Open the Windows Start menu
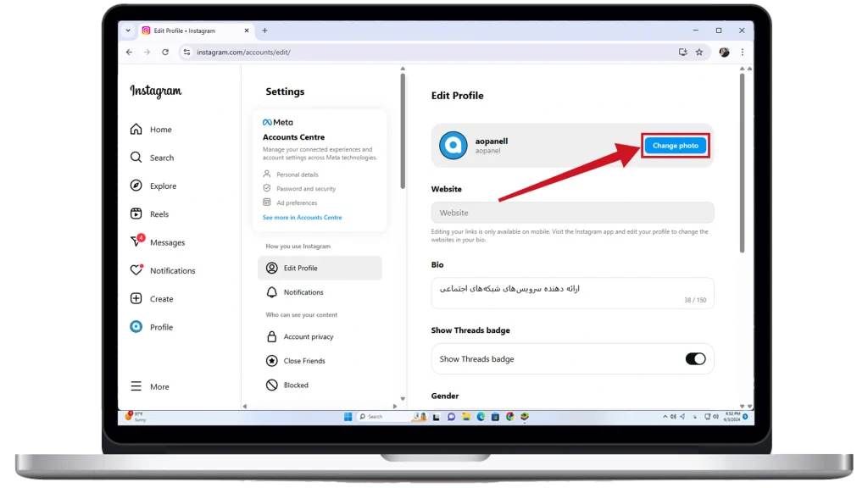 point(348,417)
